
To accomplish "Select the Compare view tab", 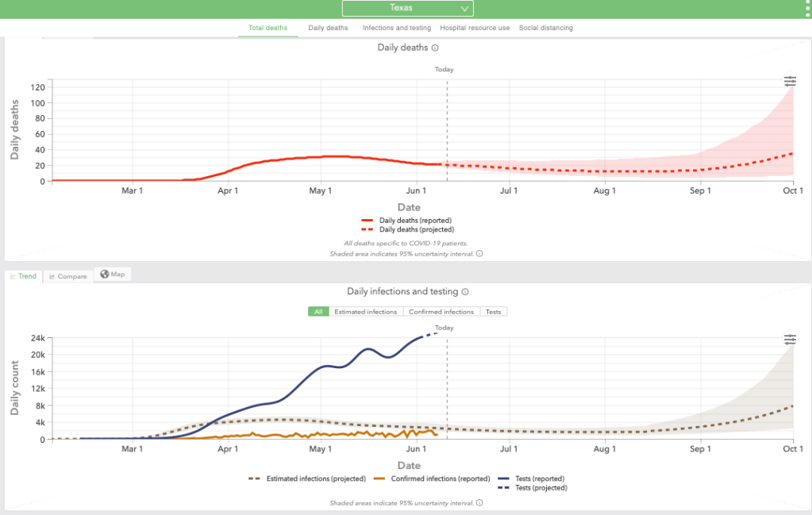I will click(67, 276).
